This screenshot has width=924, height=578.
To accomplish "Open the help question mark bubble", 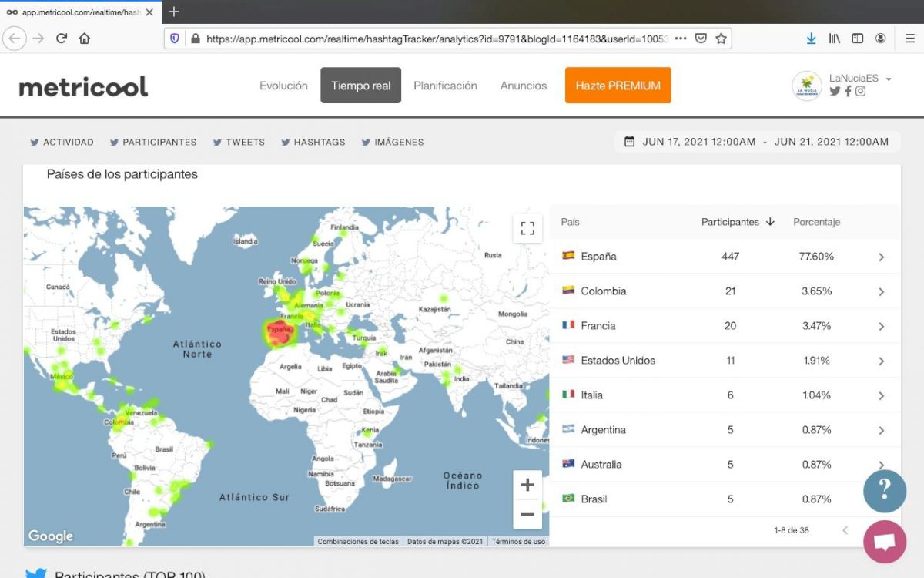I will click(885, 491).
